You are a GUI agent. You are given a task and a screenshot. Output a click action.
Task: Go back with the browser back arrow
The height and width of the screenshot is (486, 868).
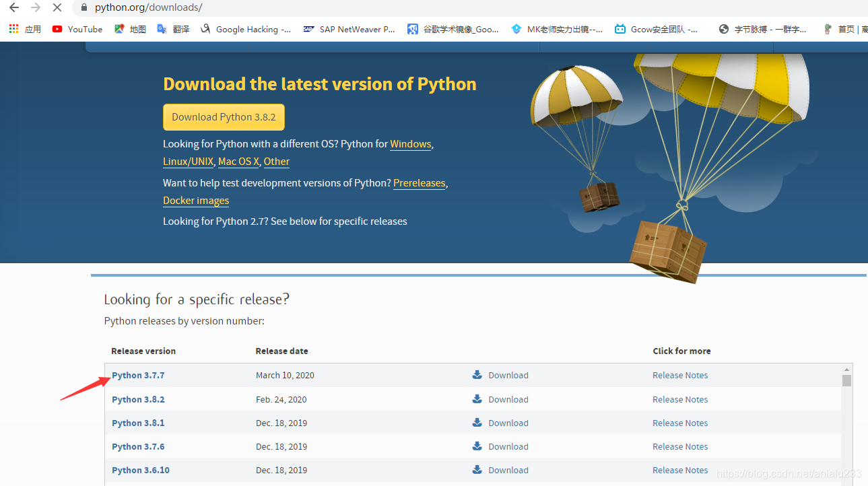point(14,8)
